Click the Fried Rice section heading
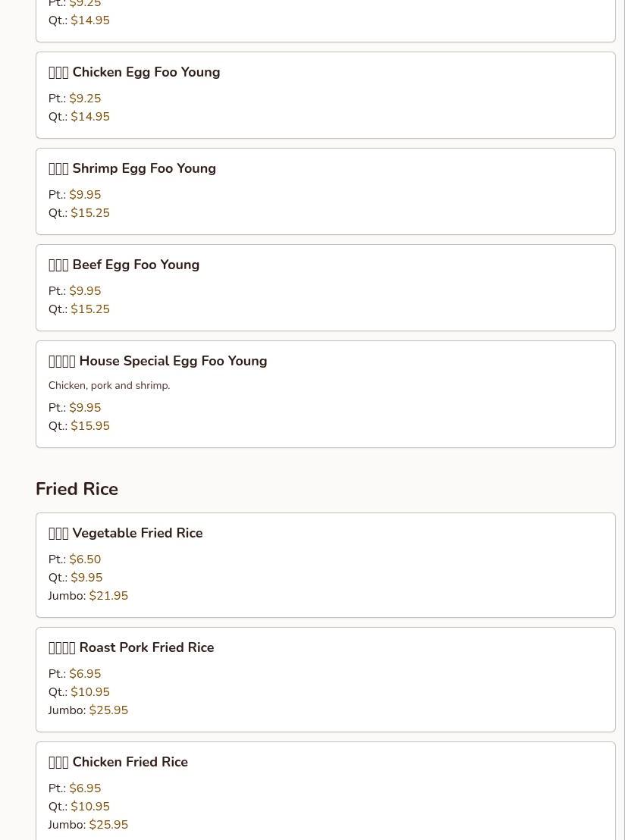The width and height of the screenshot is (640, 840). pos(77,489)
